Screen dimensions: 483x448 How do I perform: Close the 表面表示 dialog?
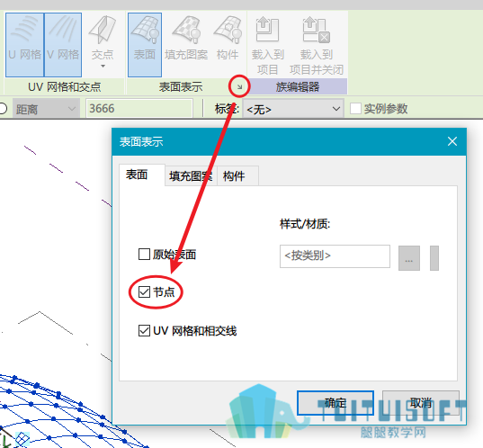(x=452, y=141)
